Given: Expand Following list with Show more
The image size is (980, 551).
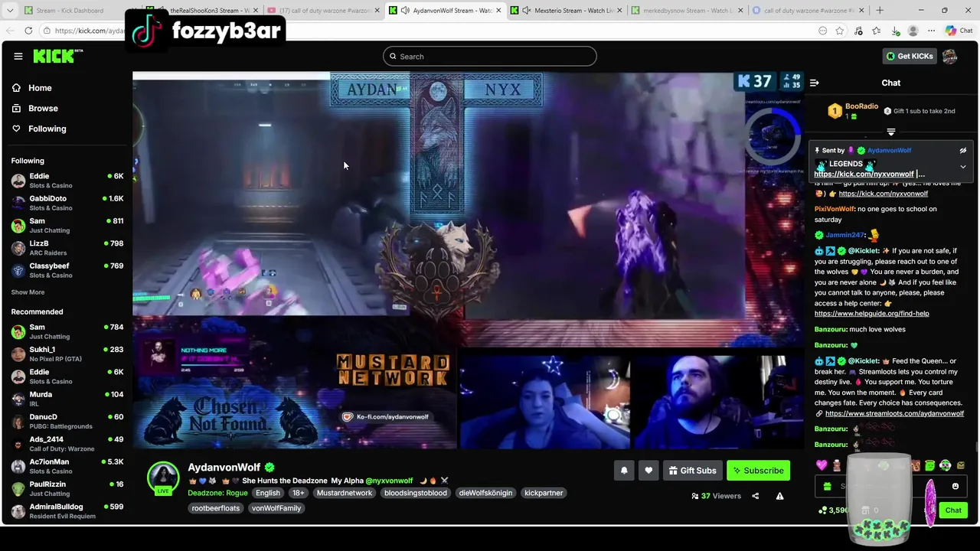Looking at the screenshot, I should 28,292.
